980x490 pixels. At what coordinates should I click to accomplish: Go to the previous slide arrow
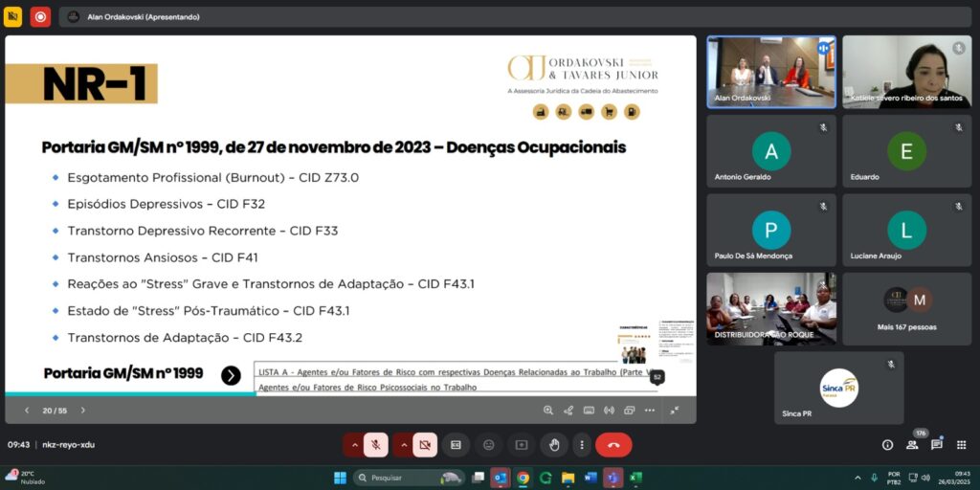tap(27, 411)
